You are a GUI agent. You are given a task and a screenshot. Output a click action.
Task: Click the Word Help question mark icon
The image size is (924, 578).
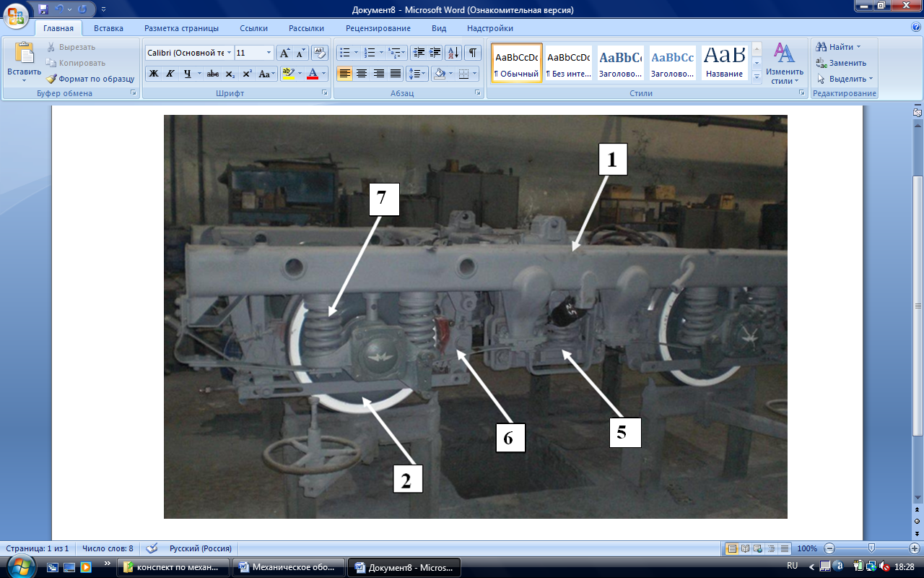click(x=916, y=27)
